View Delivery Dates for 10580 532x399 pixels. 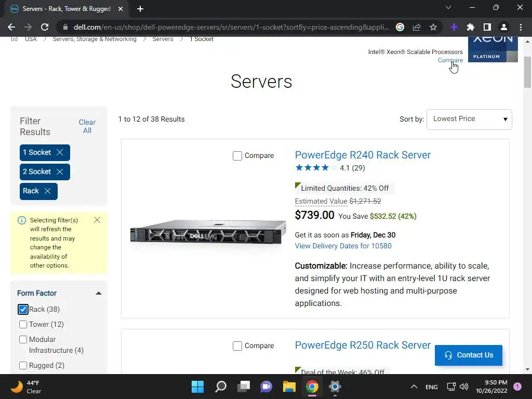343,246
